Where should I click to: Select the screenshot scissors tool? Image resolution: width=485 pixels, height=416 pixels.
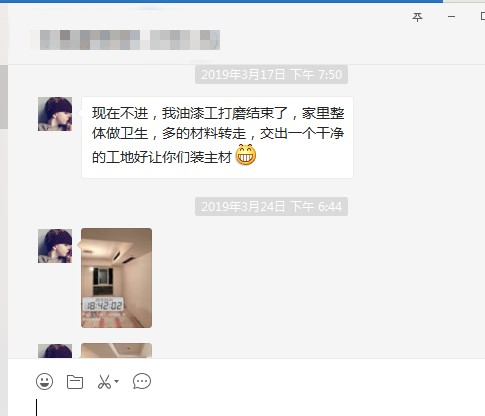[104, 382]
